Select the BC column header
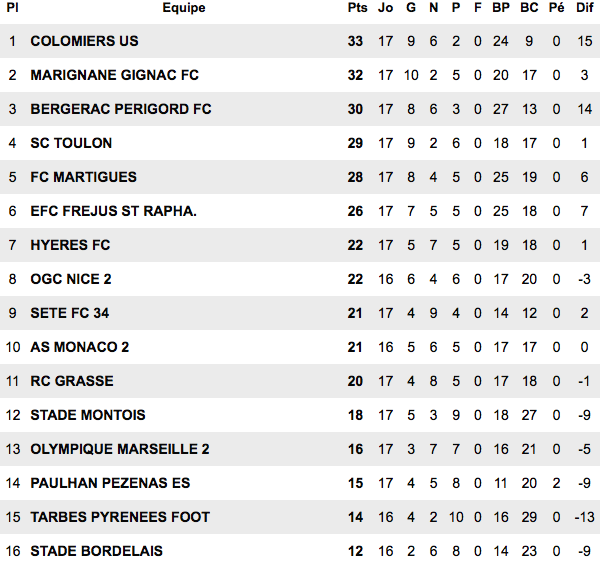Viewport: 600px width, 565px height. pos(529,8)
